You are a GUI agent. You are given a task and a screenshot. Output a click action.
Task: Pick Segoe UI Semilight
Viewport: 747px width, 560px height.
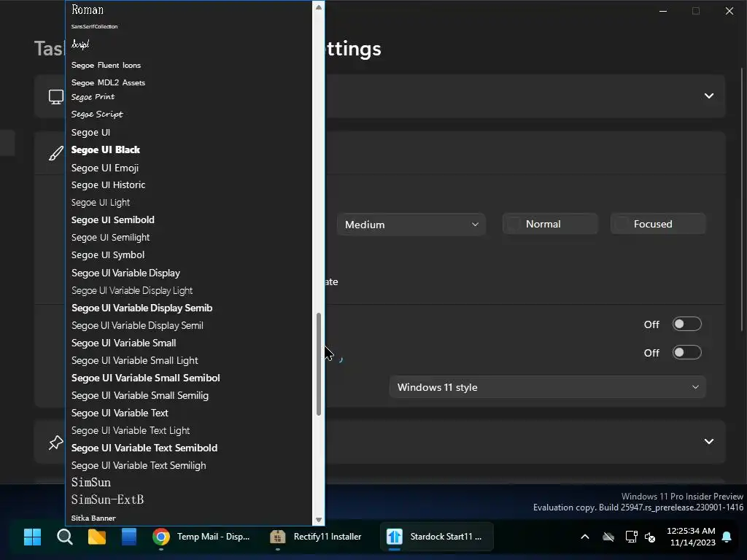(189, 237)
